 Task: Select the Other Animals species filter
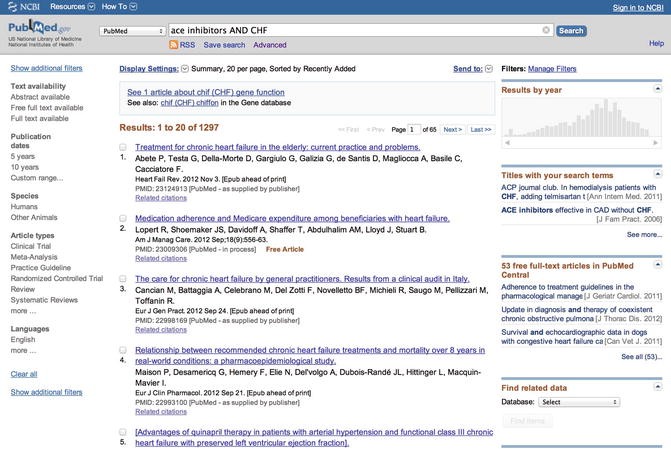coord(34,217)
